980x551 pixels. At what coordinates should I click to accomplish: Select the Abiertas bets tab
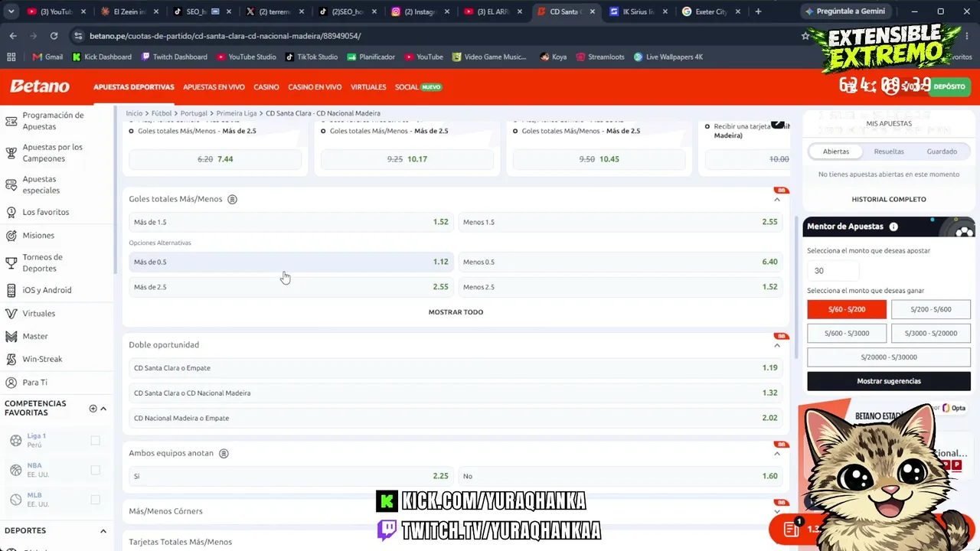836,152
